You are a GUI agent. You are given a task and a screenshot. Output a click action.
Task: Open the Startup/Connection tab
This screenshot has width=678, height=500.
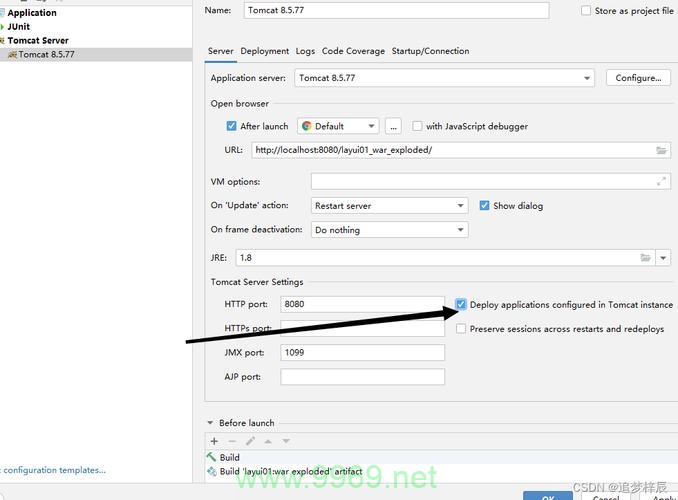tap(430, 51)
